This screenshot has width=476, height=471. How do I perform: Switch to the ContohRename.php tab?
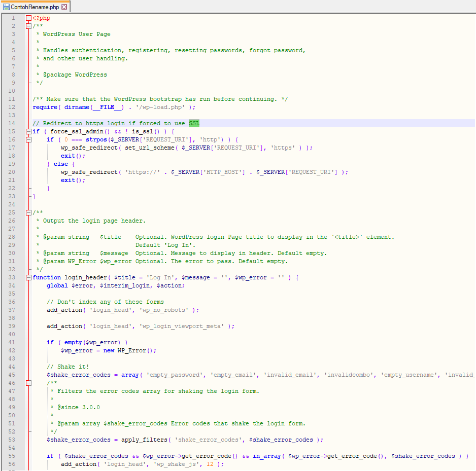(x=35, y=7)
